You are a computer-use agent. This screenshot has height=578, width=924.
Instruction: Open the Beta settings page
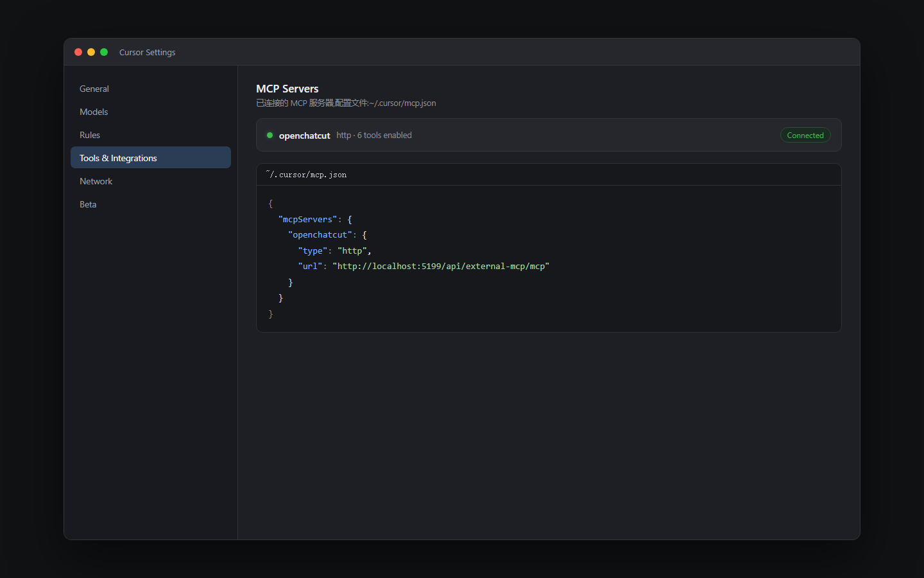pyautogui.click(x=151, y=204)
